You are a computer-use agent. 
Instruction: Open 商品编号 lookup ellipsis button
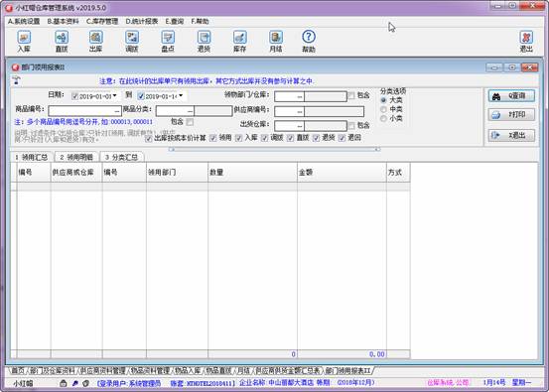(117, 111)
